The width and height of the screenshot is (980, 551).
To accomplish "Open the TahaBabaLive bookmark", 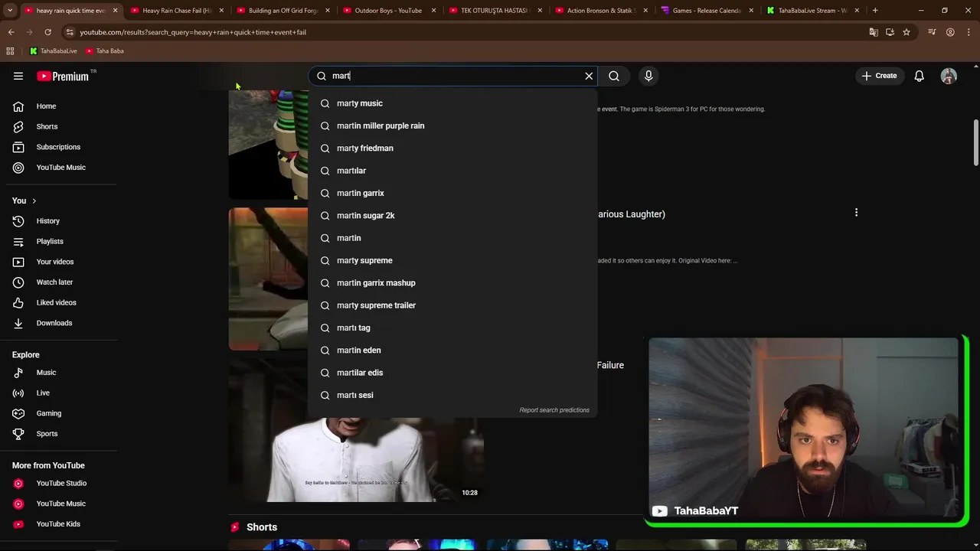I will click(x=53, y=51).
